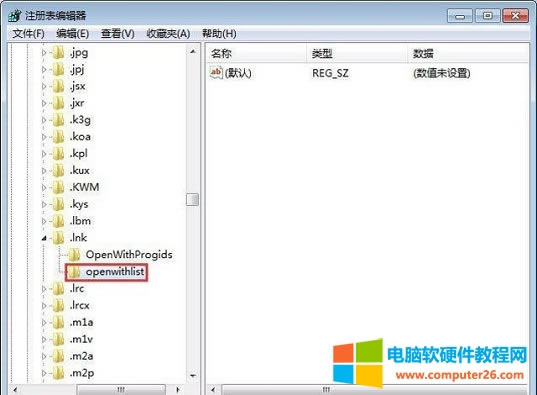Click the .lbm folder icon
The image size is (537, 395).
pyautogui.click(x=58, y=221)
